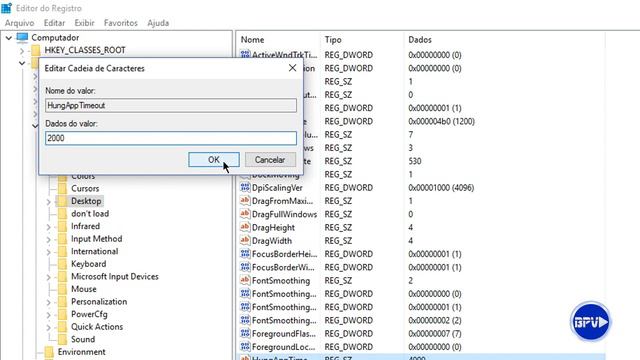
Task: Expand the Infrared key arrow
Action: click(x=48, y=227)
